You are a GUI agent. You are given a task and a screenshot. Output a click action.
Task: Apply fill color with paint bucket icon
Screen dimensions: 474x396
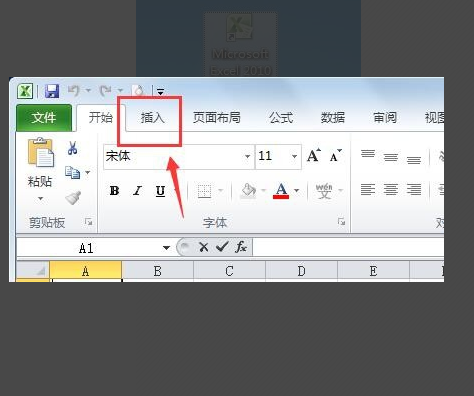pyautogui.click(x=249, y=191)
